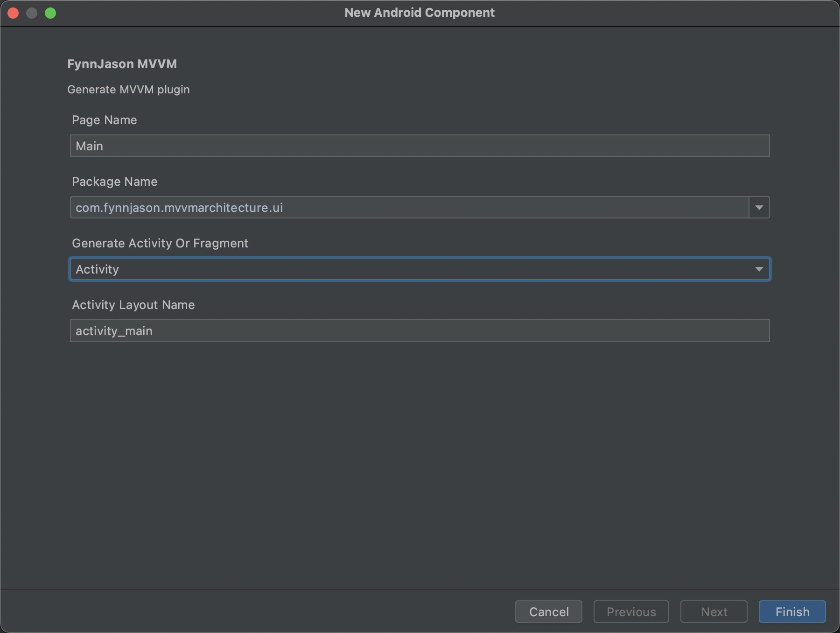Click the Activity Layout Name label
Image resolution: width=840 pixels, height=633 pixels.
point(133,304)
